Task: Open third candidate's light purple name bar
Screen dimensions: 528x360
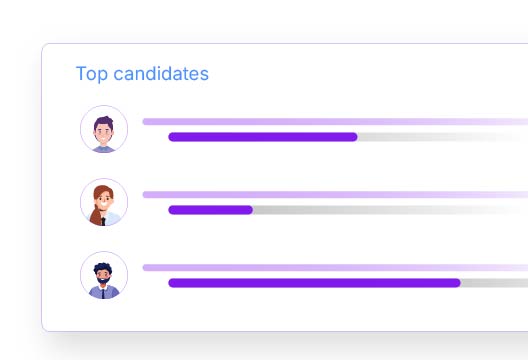Action: pyautogui.click(x=335, y=268)
